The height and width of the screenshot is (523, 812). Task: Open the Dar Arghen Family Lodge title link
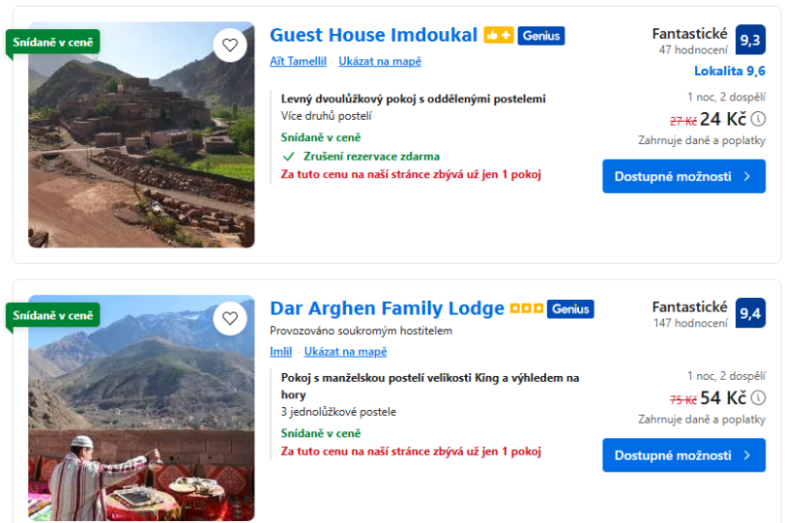click(387, 308)
